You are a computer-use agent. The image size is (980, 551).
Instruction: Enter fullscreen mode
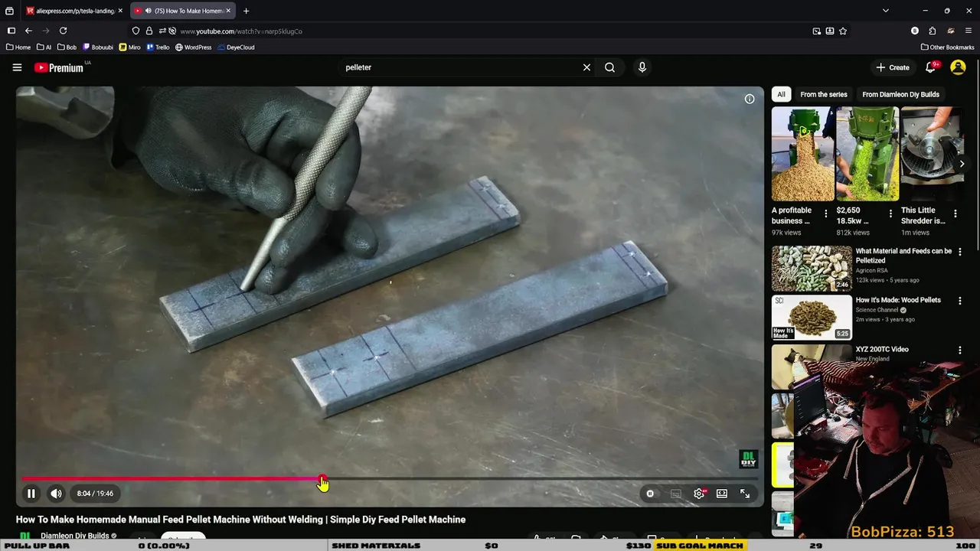[x=745, y=494]
